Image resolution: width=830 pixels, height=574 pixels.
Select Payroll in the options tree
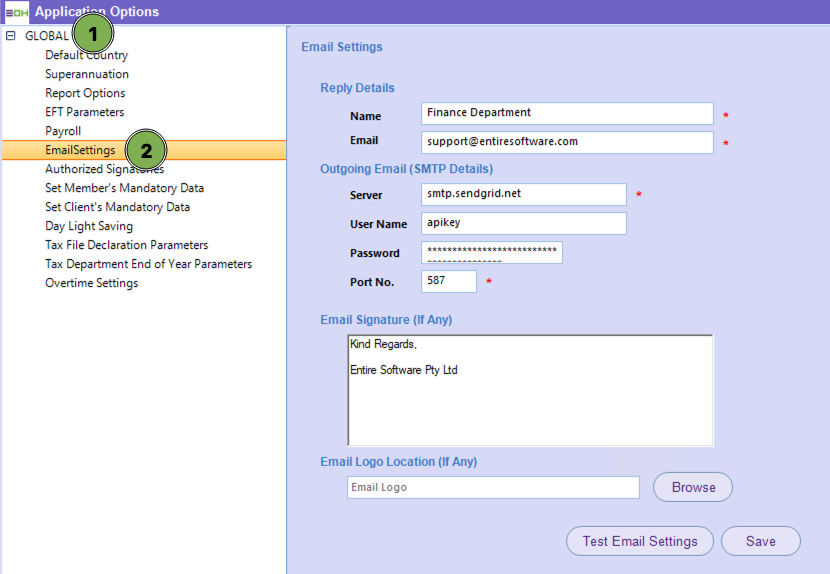click(63, 131)
